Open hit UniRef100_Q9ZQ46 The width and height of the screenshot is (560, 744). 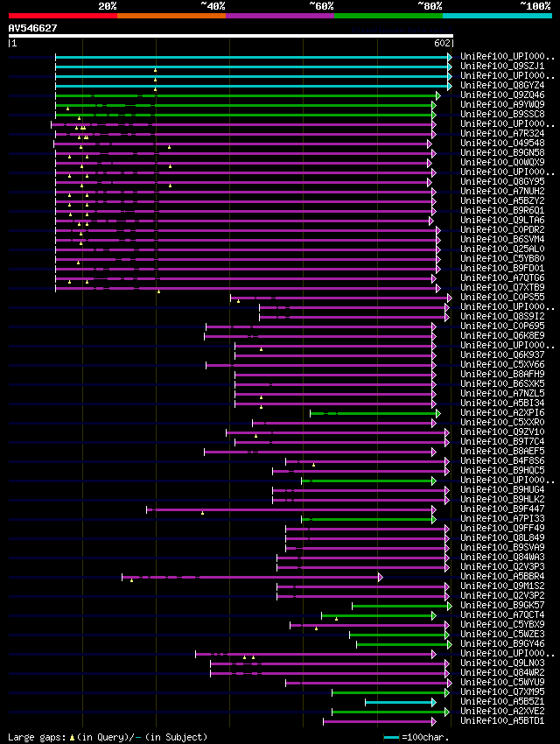click(502, 95)
